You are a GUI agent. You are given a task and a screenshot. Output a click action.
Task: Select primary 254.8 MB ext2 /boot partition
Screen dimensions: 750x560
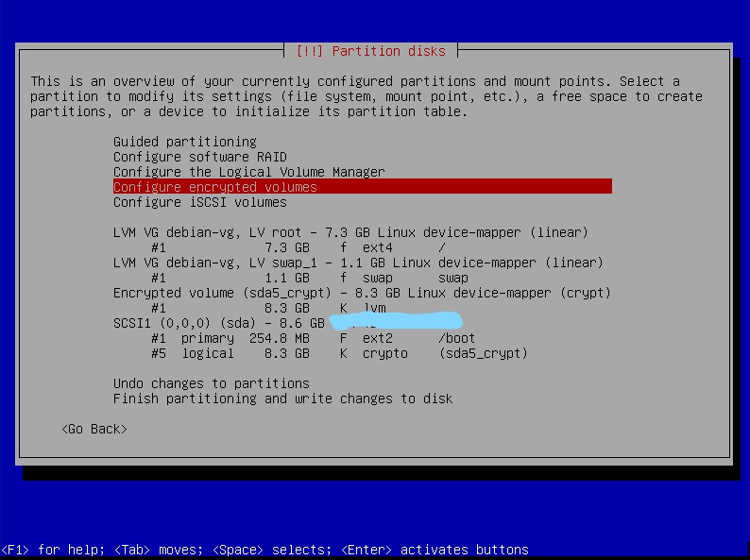312,338
